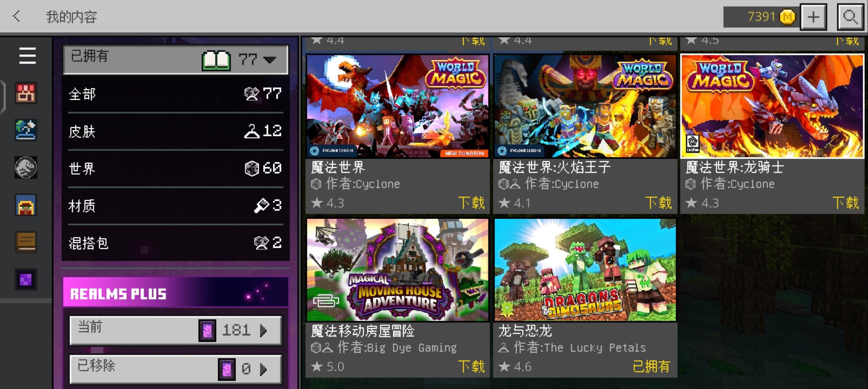Click the portal icon in 已移除 row

click(227, 369)
